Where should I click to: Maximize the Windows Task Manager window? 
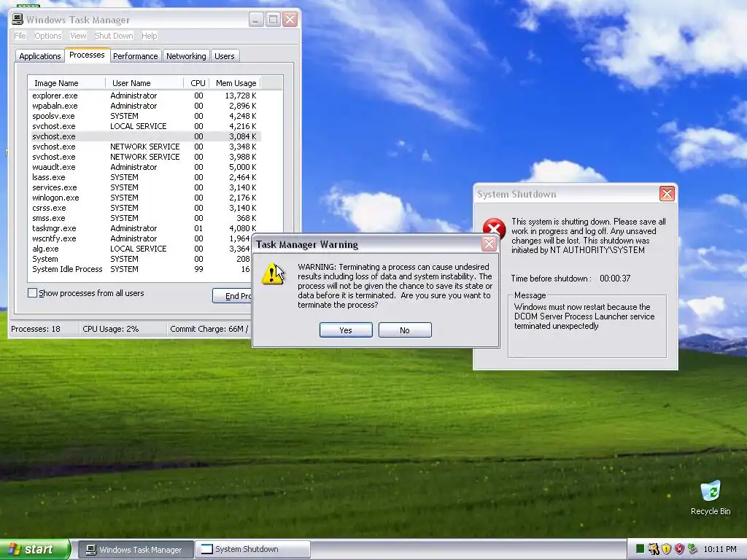click(x=273, y=20)
